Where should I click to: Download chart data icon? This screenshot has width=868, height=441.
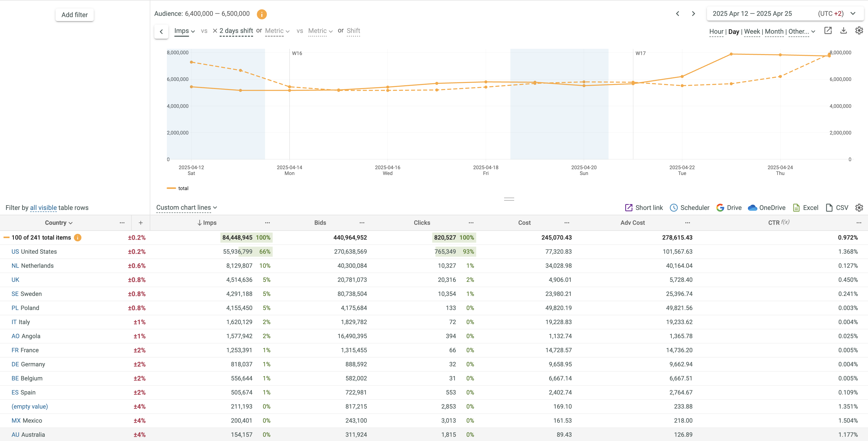(843, 31)
